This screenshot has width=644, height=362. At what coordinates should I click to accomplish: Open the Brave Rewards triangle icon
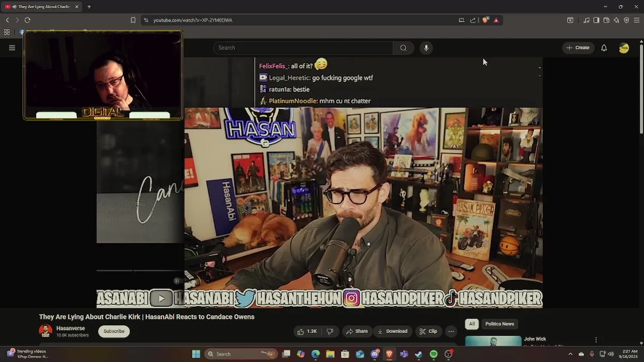tap(496, 20)
